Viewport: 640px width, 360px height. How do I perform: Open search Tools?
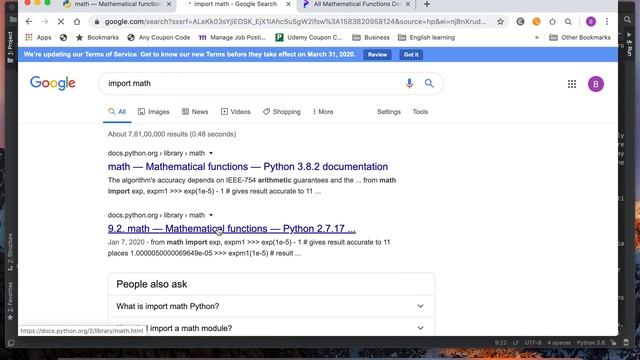click(x=420, y=111)
